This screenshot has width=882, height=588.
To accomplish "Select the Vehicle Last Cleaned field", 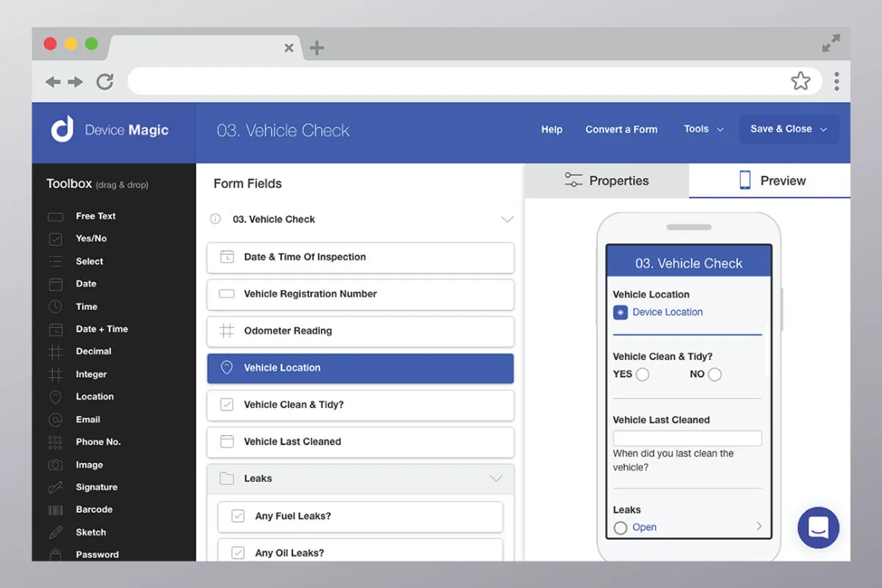I will click(360, 442).
